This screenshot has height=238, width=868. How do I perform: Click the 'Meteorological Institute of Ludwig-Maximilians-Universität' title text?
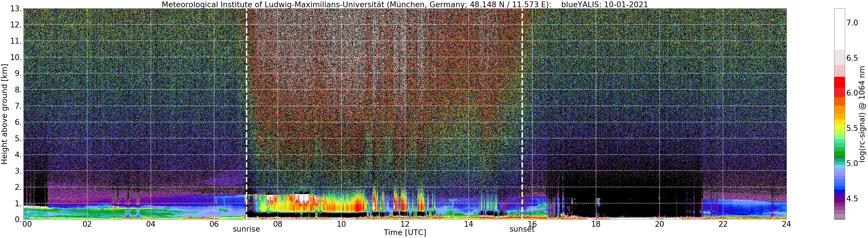pyautogui.click(x=274, y=4)
